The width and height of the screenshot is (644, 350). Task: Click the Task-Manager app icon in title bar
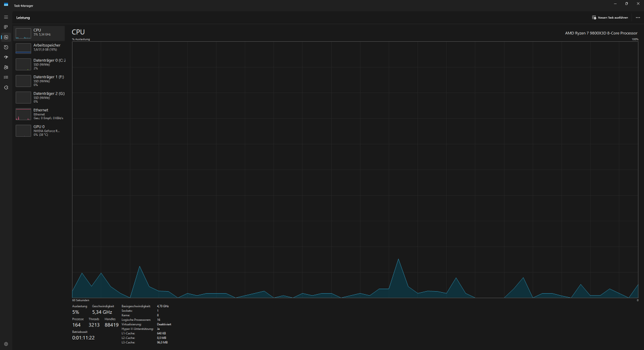point(6,4)
